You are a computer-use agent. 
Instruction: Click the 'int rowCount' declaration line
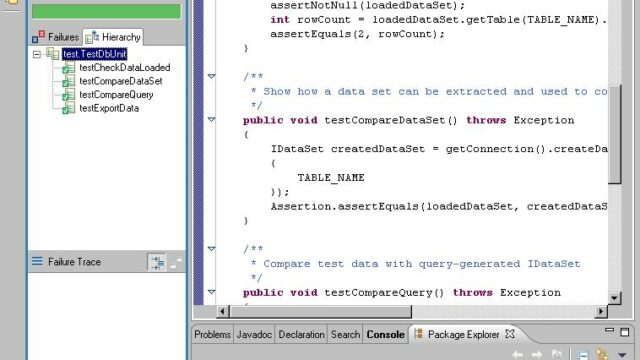tap(439, 20)
